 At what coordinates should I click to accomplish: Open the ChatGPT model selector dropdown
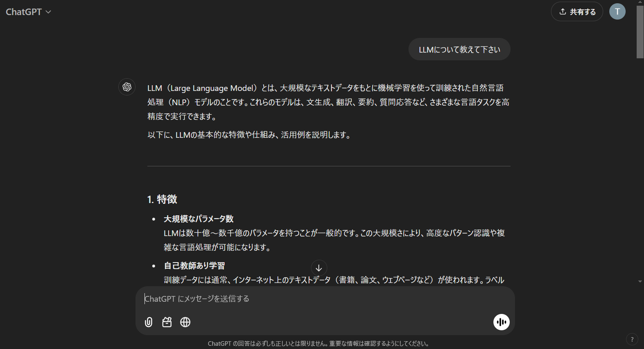[x=28, y=12]
